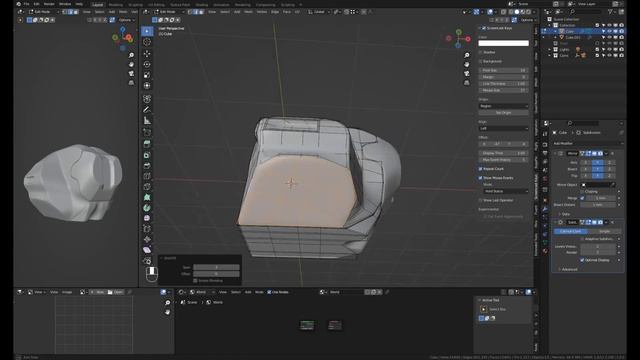Click zoom magnifier in main viewport
Screen dimensions: 640x360
point(467,56)
